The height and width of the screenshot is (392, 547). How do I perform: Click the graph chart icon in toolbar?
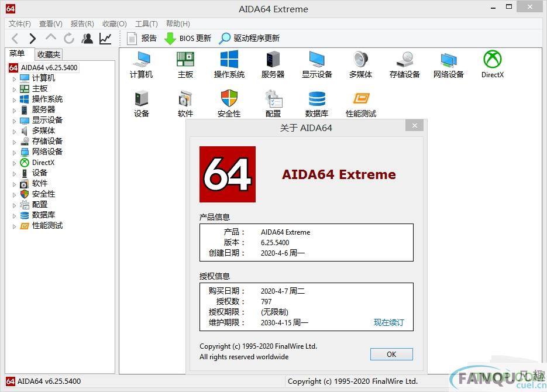point(105,39)
